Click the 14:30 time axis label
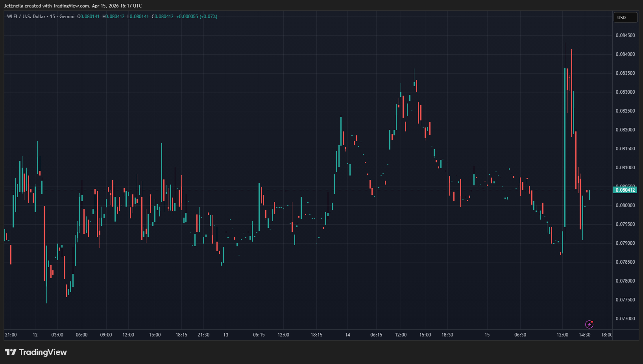The height and width of the screenshot is (364, 643). [x=584, y=335]
